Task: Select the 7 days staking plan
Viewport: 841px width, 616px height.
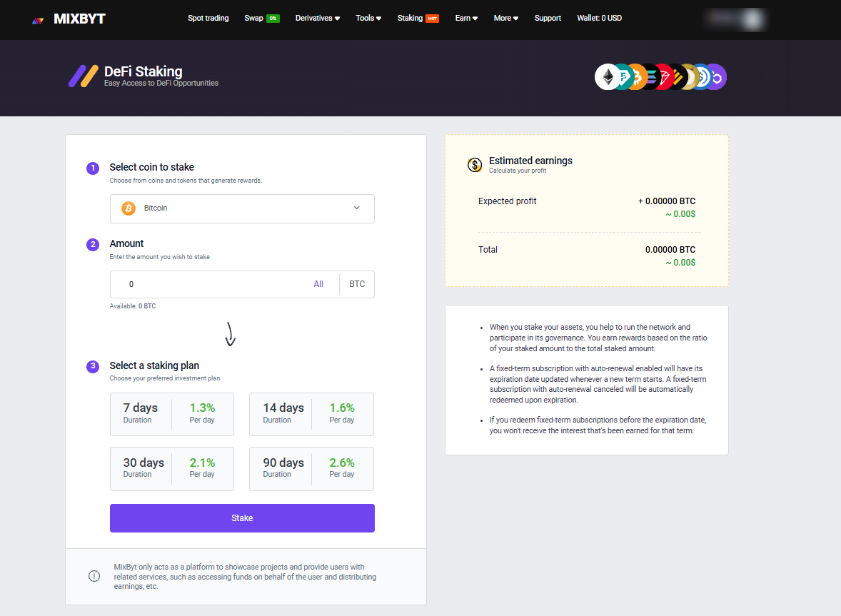Action: (x=172, y=414)
